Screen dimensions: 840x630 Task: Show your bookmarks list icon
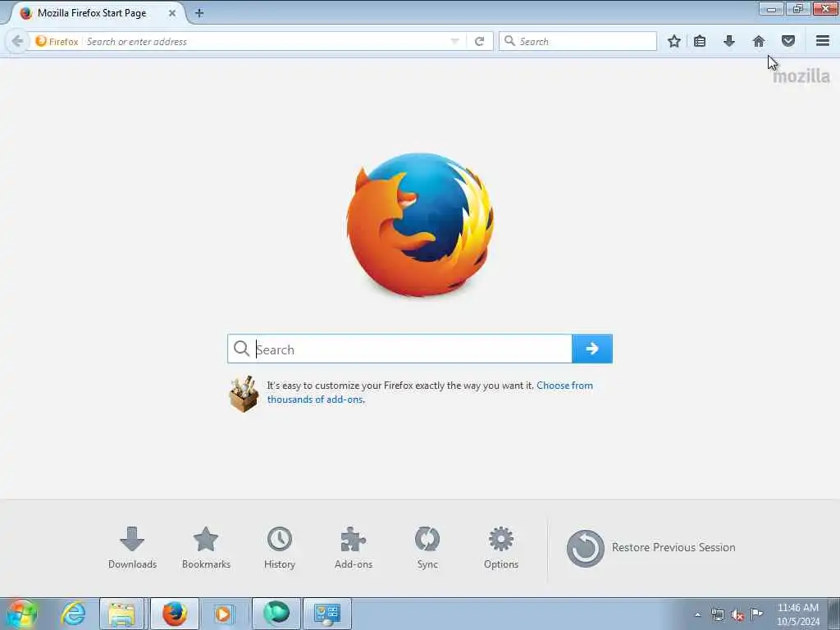tap(700, 41)
